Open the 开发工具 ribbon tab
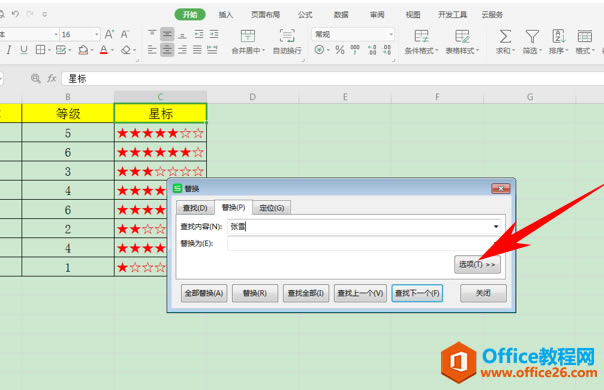Screen dimensions: 604x390 pyautogui.click(x=453, y=15)
